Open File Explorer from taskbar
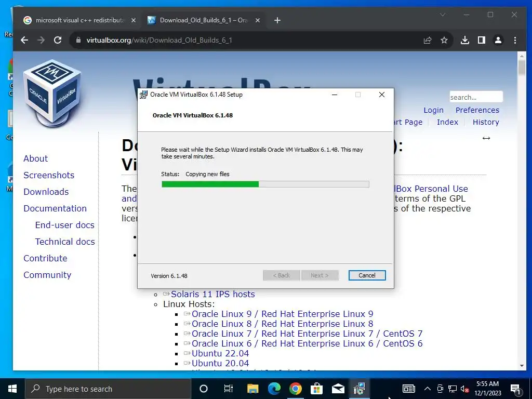The height and width of the screenshot is (399, 532). pyautogui.click(x=252, y=389)
